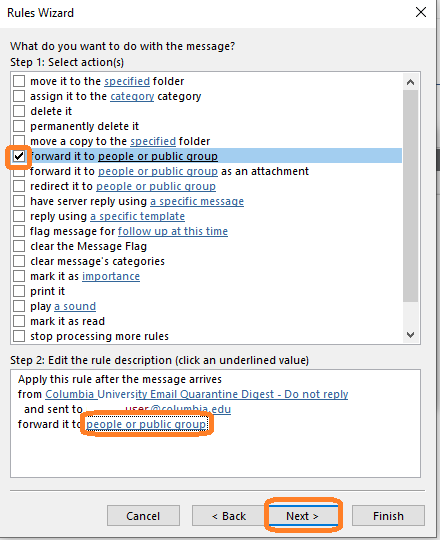440x540 pixels.
Task: Check the 'play a sound' checkbox
Action: (19, 306)
